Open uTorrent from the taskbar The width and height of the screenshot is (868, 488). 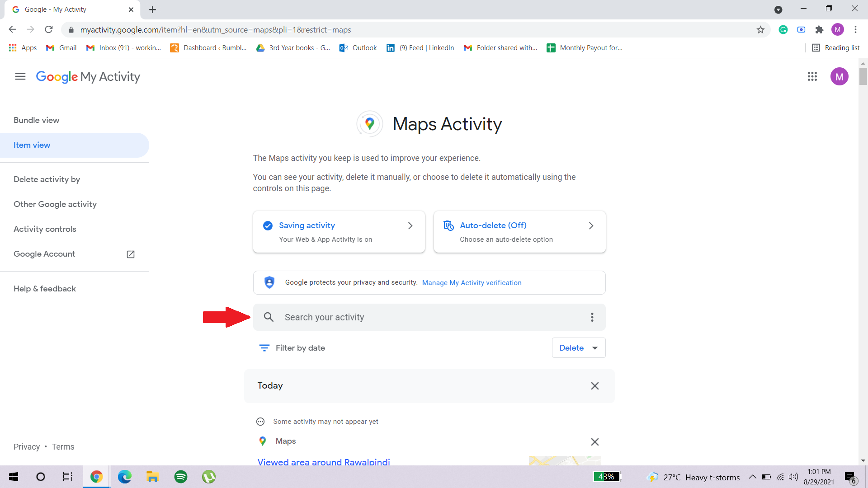208,477
